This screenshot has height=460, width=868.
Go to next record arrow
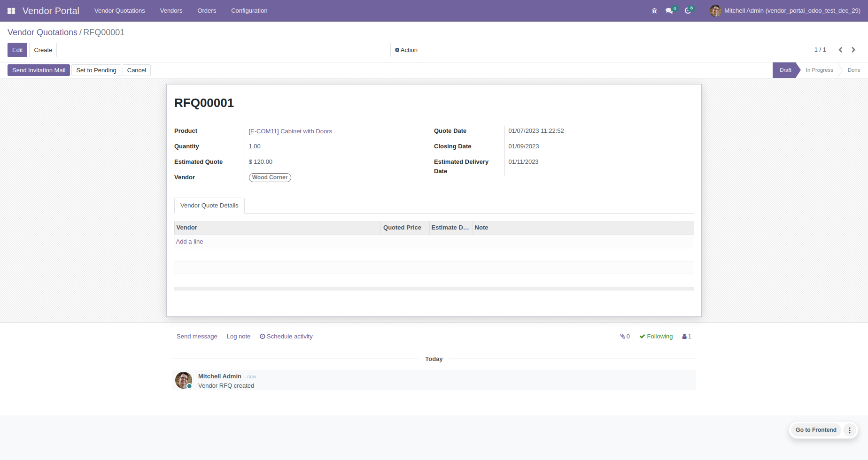point(853,50)
